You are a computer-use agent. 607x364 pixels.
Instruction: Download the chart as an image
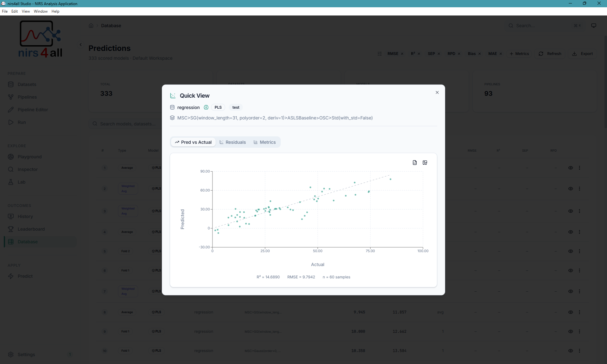425,162
